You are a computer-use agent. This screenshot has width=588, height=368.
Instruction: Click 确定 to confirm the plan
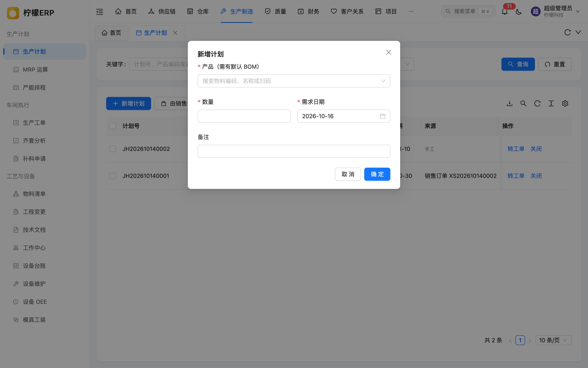point(377,174)
